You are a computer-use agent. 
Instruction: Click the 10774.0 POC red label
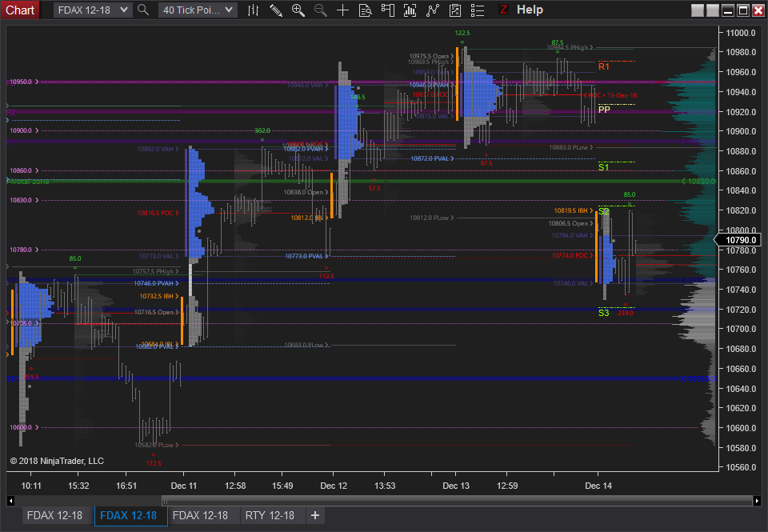point(572,255)
